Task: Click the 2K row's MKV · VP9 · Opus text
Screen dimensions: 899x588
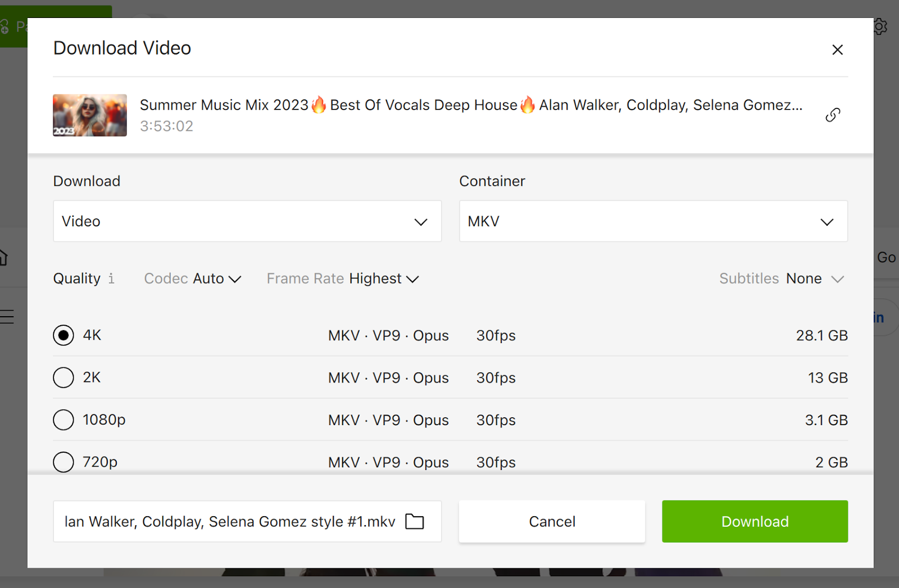Action: click(388, 377)
